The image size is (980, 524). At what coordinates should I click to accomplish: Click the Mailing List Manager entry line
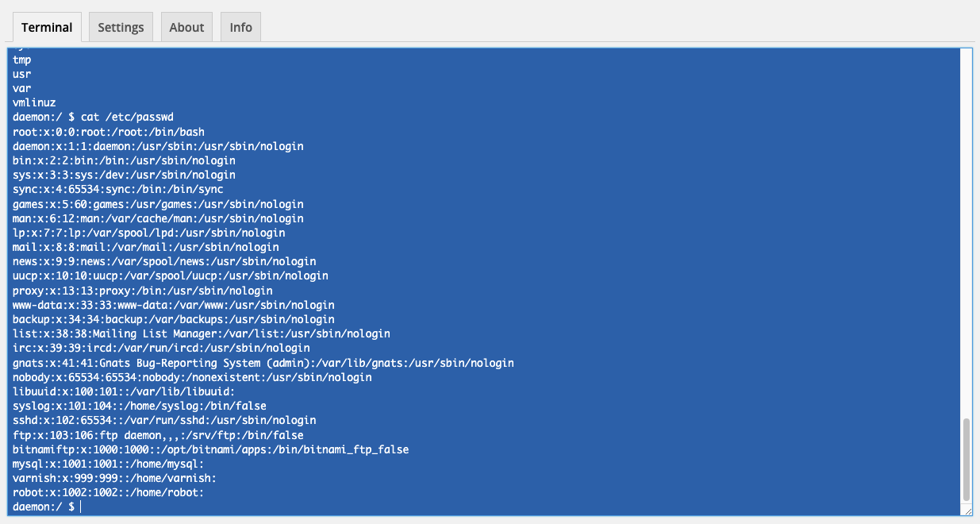(201, 333)
